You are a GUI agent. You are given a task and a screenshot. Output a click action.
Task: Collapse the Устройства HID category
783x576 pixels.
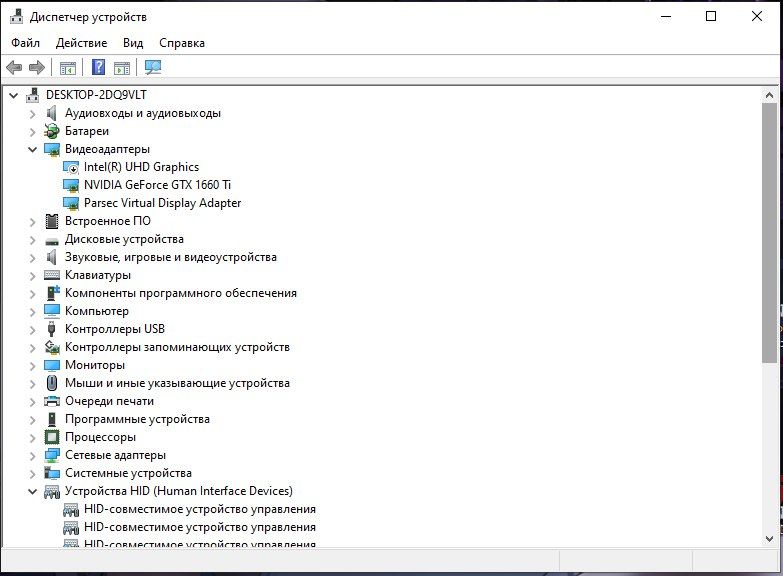pyautogui.click(x=32, y=491)
